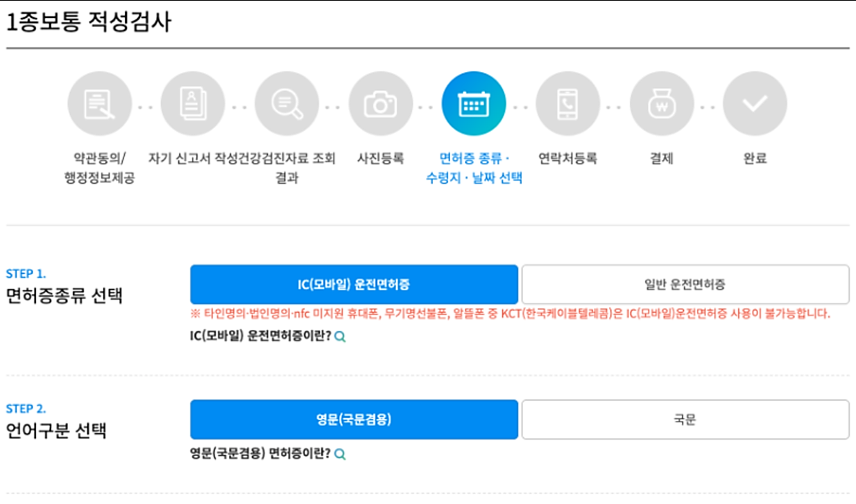Click the 연락처등록 phone icon
This screenshot has height=504, width=856.
click(x=568, y=103)
